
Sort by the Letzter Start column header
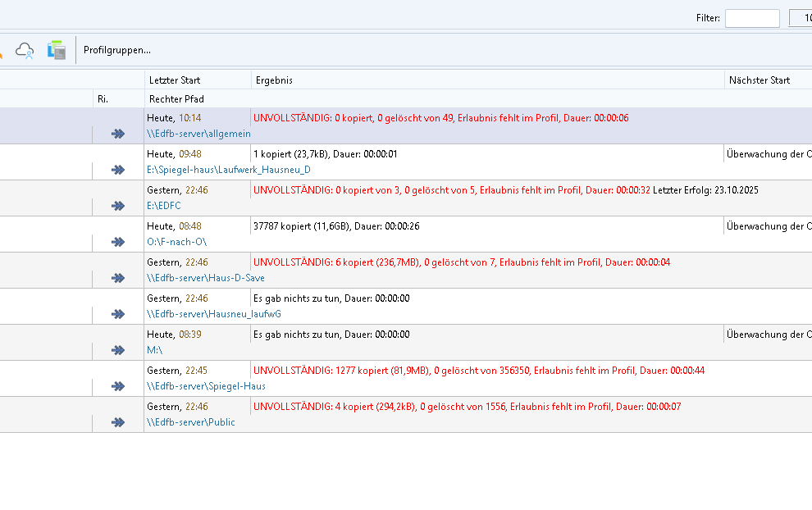(x=174, y=80)
